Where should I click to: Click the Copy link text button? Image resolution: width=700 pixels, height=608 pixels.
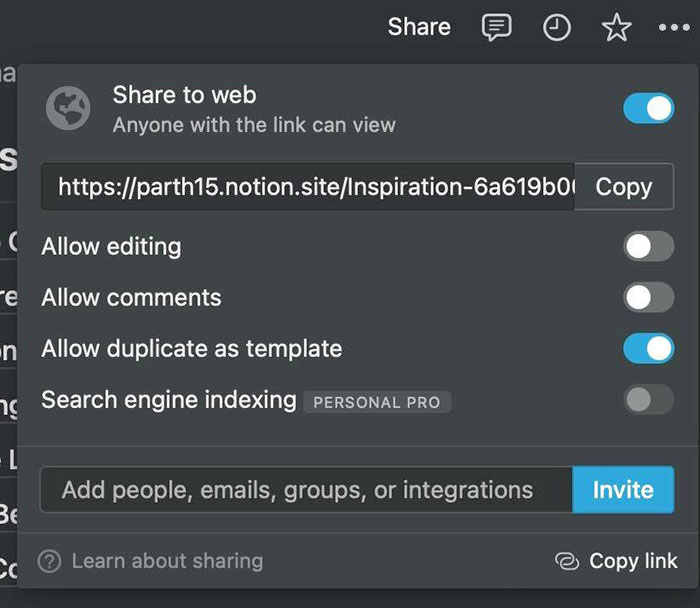point(633,561)
